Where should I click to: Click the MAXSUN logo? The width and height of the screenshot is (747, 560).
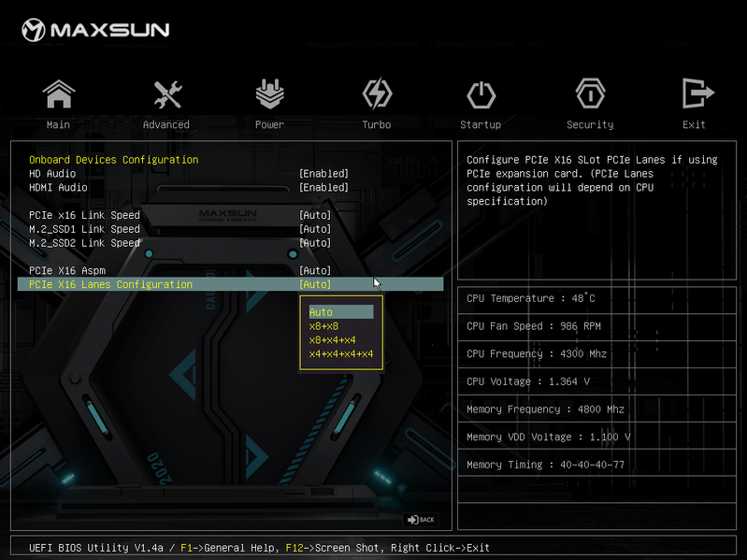[95, 30]
